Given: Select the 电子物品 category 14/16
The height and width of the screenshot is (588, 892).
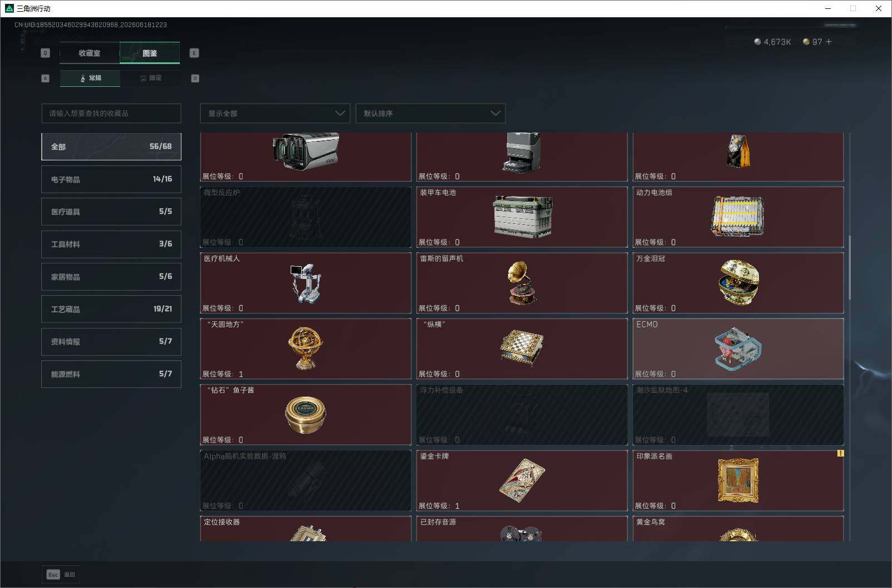Looking at the screenshot, I should pos(111,179).
